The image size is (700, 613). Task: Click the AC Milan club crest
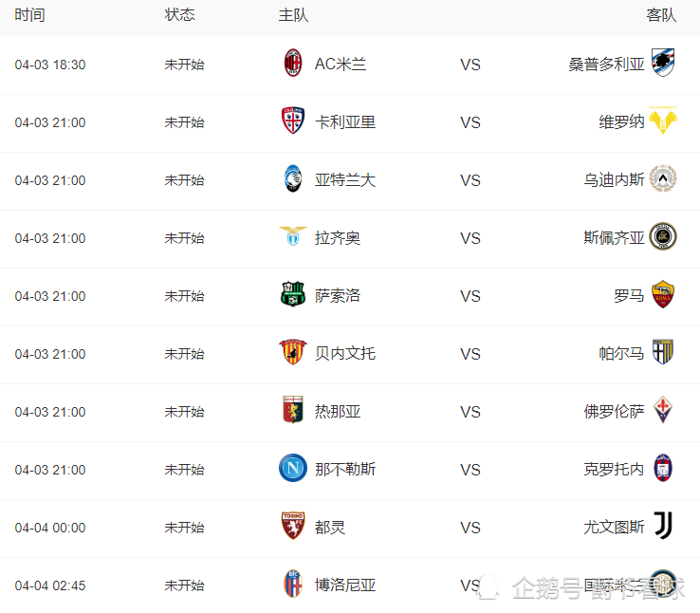pos(293,64)
